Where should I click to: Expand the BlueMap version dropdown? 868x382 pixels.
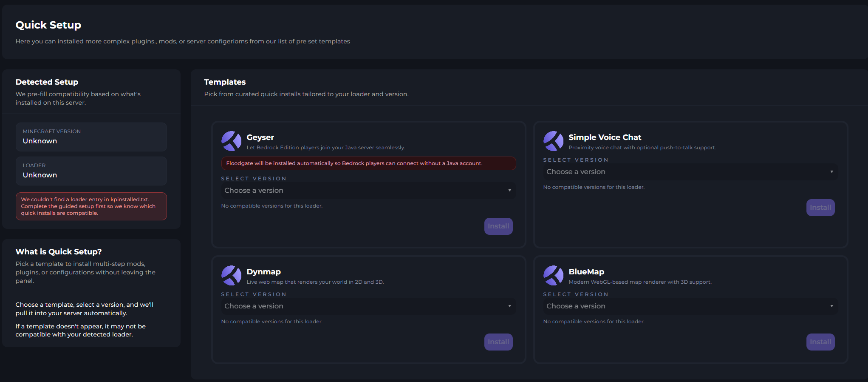point(690,306)
